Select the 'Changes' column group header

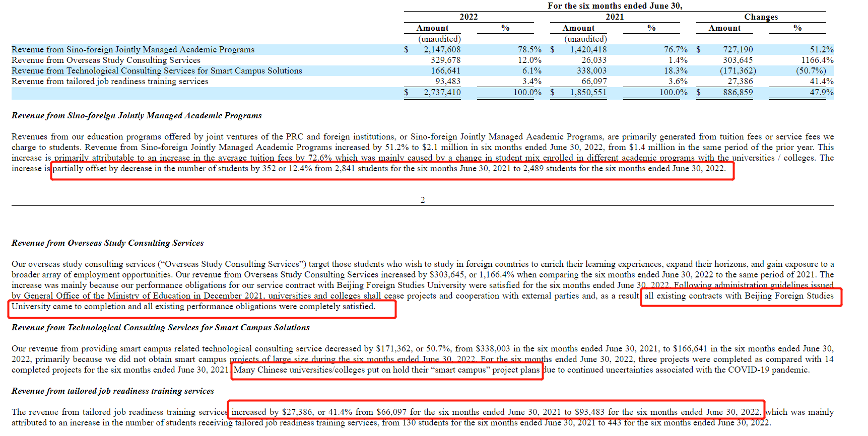click(761, 17)
